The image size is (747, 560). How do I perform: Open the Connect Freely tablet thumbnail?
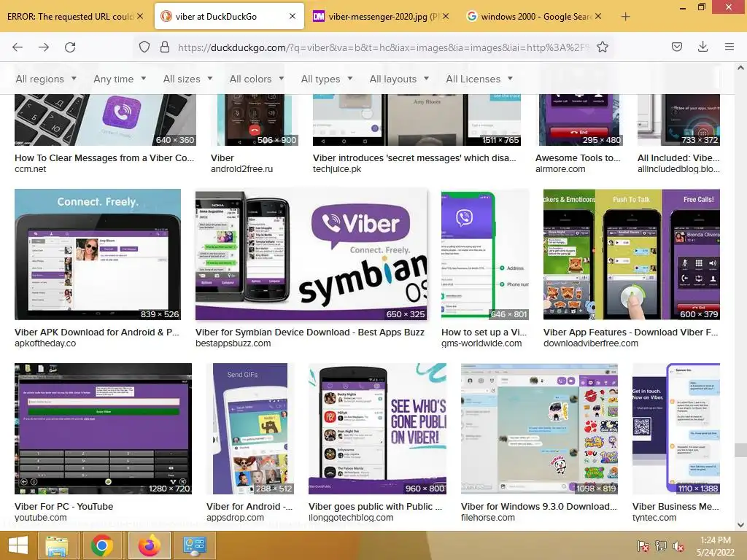click(x=98, y=254)
